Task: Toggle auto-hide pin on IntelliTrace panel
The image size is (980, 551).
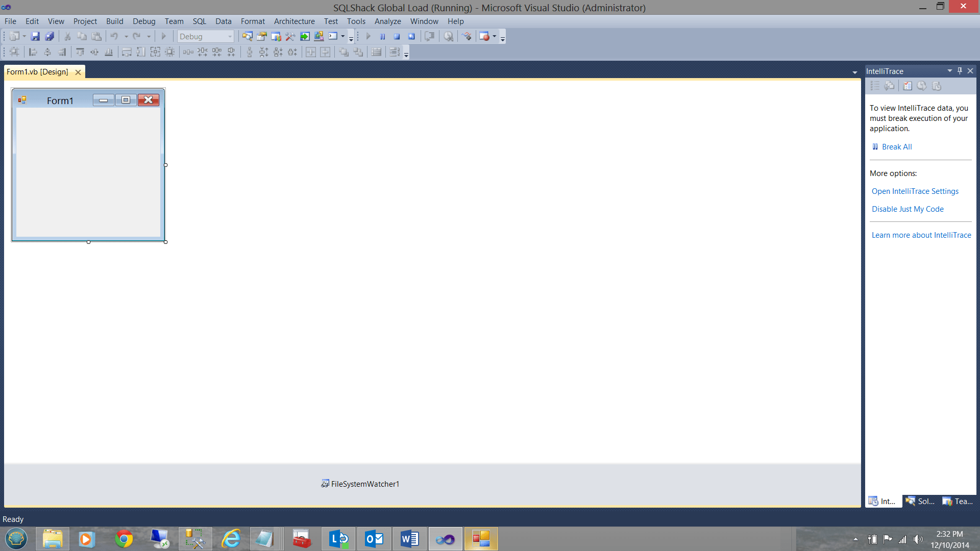Action: (960, 71)
